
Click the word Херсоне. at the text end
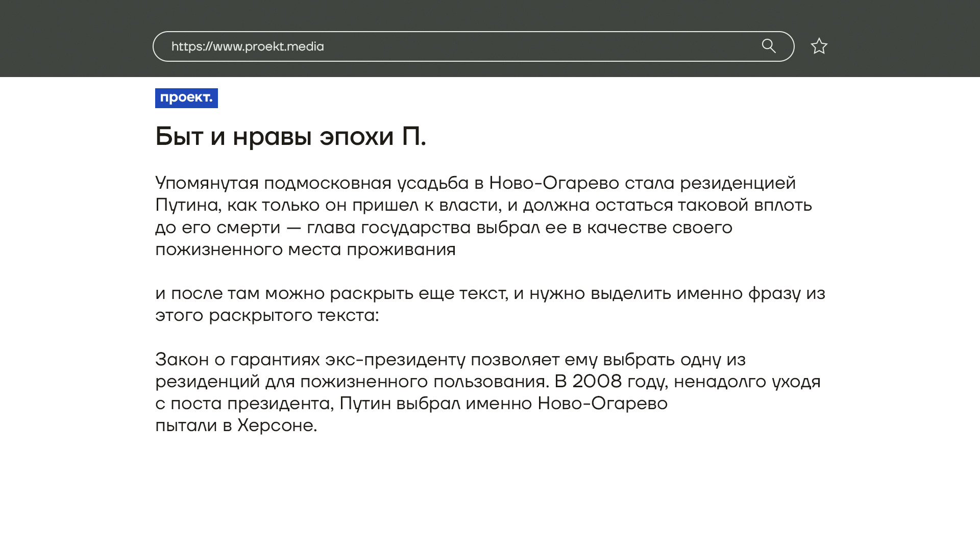pos(277,425)
